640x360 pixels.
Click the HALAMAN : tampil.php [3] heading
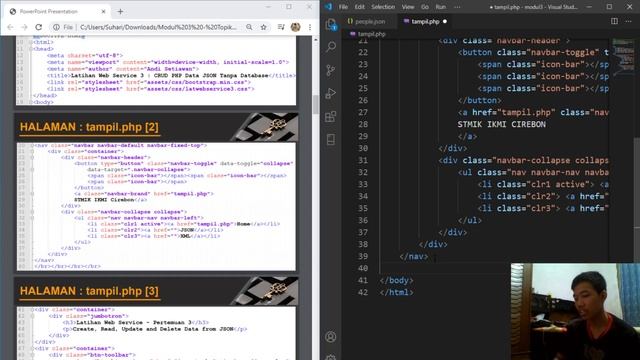point(89,291)
